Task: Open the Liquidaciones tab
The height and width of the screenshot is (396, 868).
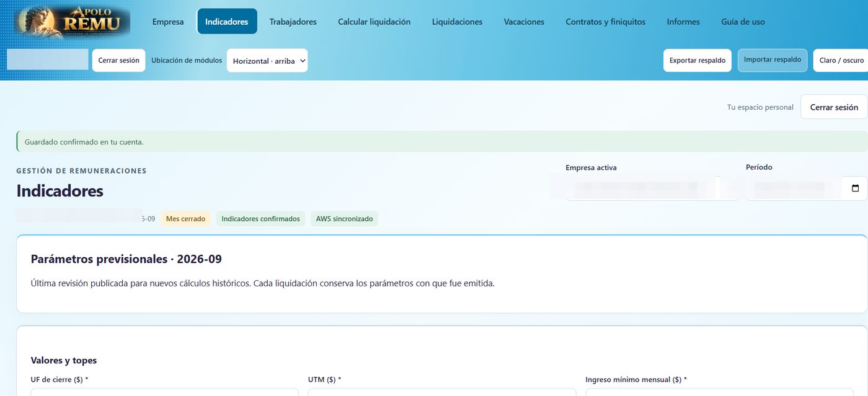Action: pos(457,22)
